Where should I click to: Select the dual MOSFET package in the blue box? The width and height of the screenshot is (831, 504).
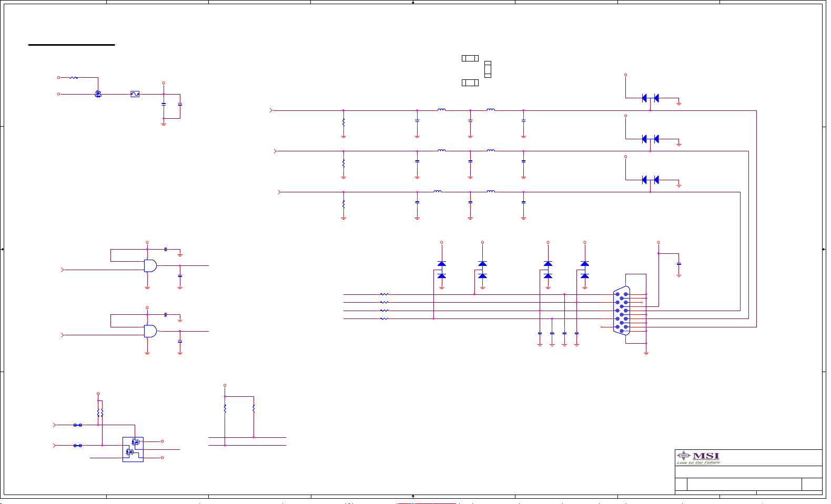tap(133, 449)
